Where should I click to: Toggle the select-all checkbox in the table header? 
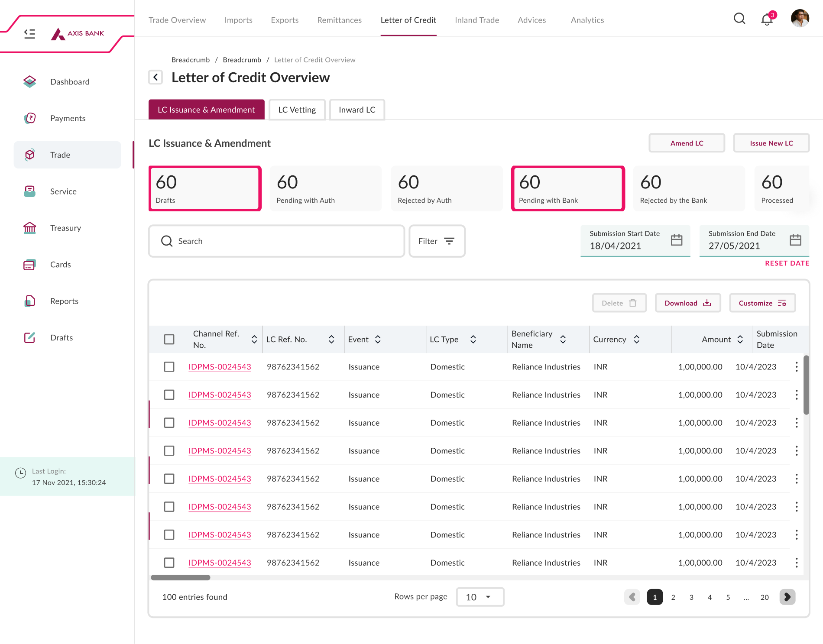pyautogui.click(x=169, y=339)
